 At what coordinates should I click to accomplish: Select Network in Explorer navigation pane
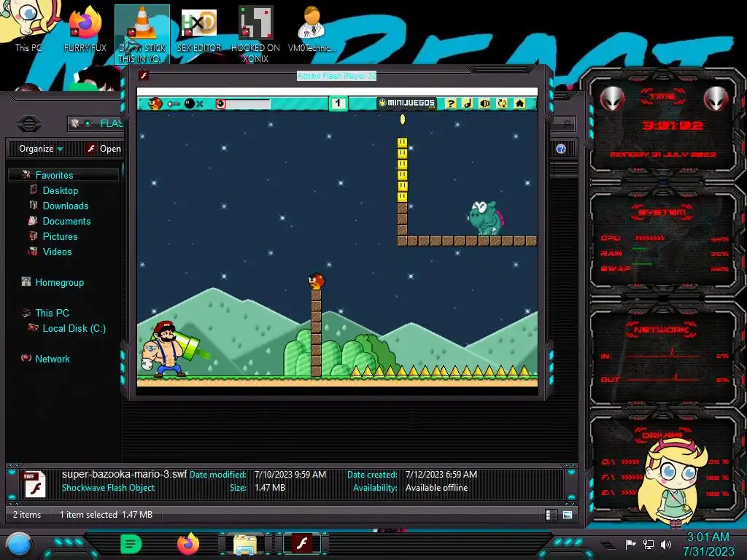pyautogui.click(x=53, y=359)
